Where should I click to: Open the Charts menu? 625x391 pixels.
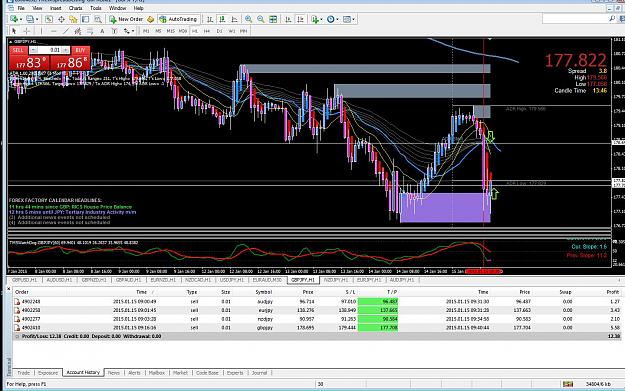pyautogui.click(x=75, y=8)
